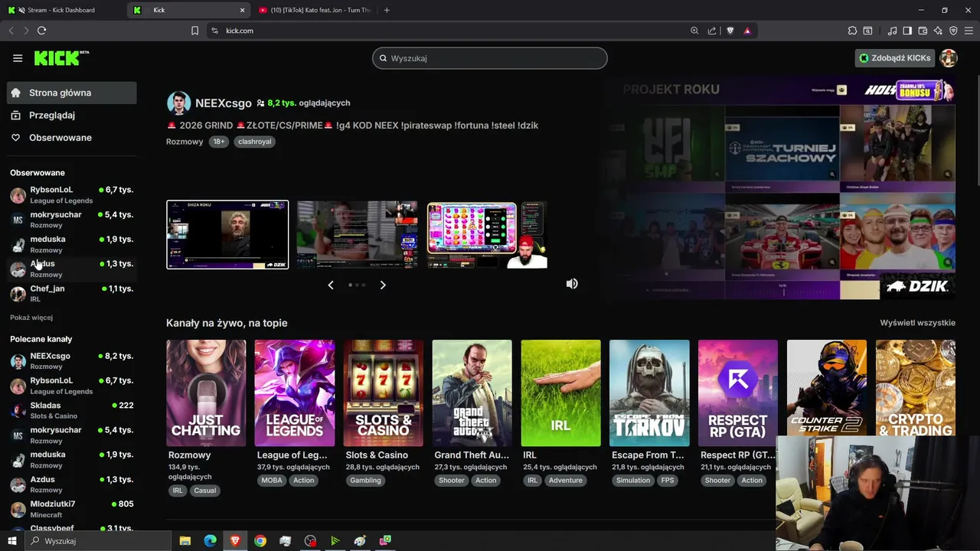Click the clashroyal tag
980x551 pixels.
pos(254,142)
